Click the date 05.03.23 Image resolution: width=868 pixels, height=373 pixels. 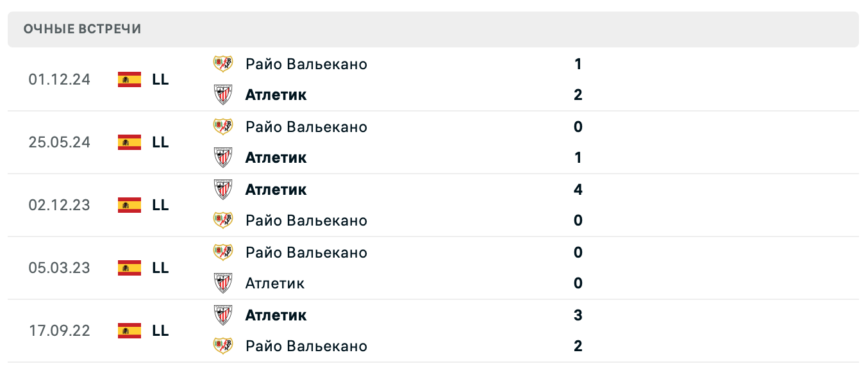point(60,268)
